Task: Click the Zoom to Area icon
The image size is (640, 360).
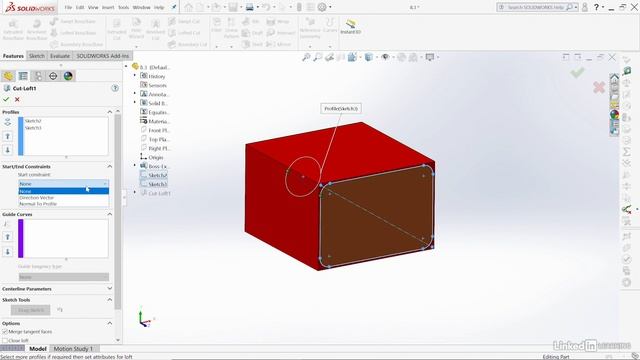Action: coord(318,57)
